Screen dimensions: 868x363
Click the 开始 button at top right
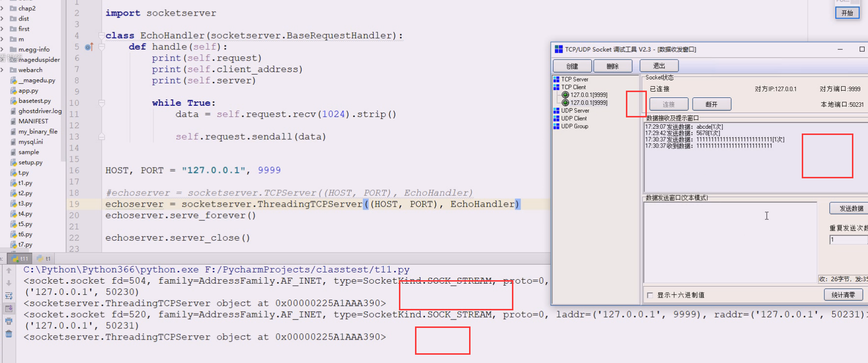(x=848, y=13)
